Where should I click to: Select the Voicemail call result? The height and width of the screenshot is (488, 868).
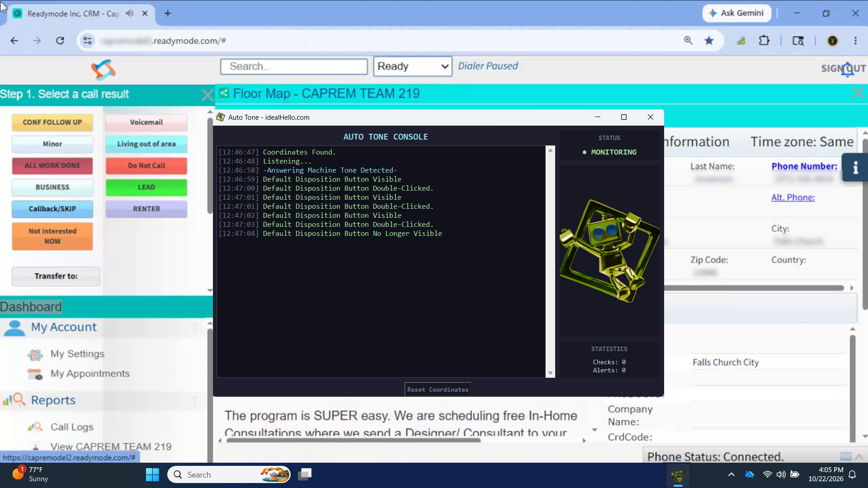pos(146,122)
